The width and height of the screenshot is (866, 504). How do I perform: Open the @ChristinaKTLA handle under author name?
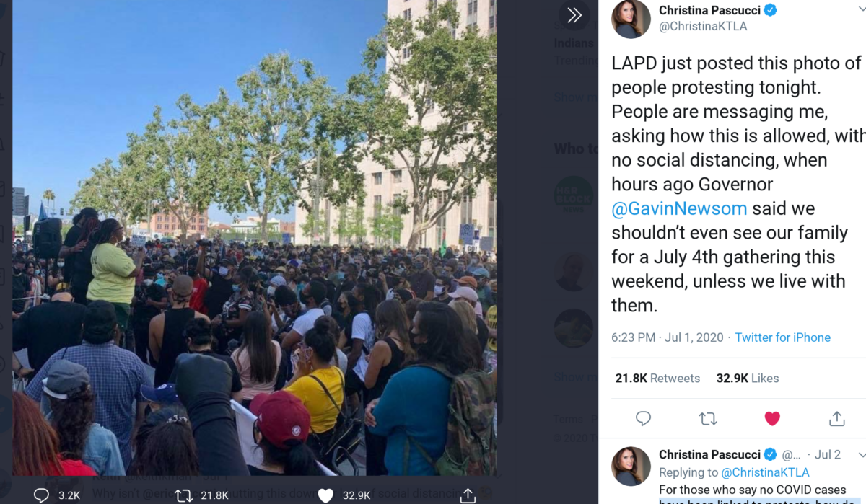pos(703,26)
